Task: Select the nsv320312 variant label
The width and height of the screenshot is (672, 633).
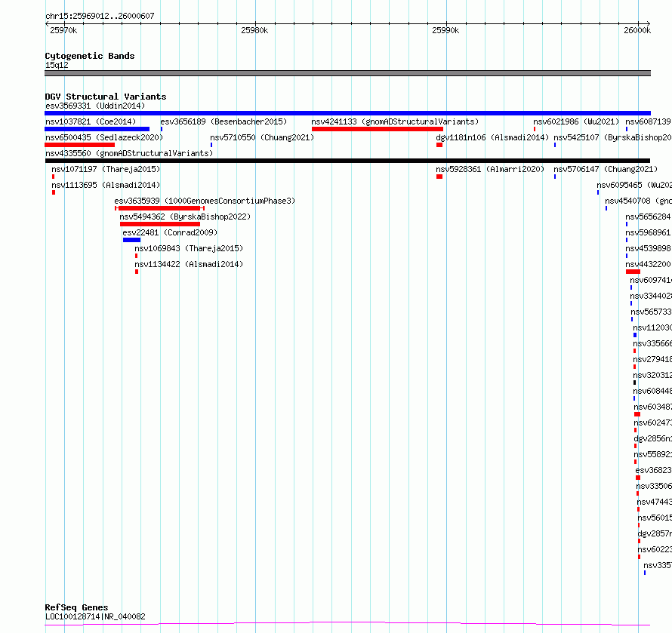Action: 652,375
